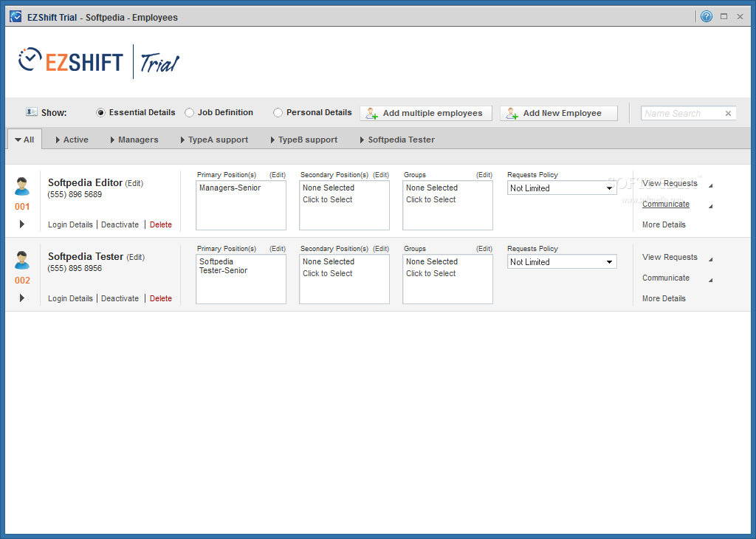The image size is (756, 539).
Task: Select the Personal Details radio button
Action: 278,113
